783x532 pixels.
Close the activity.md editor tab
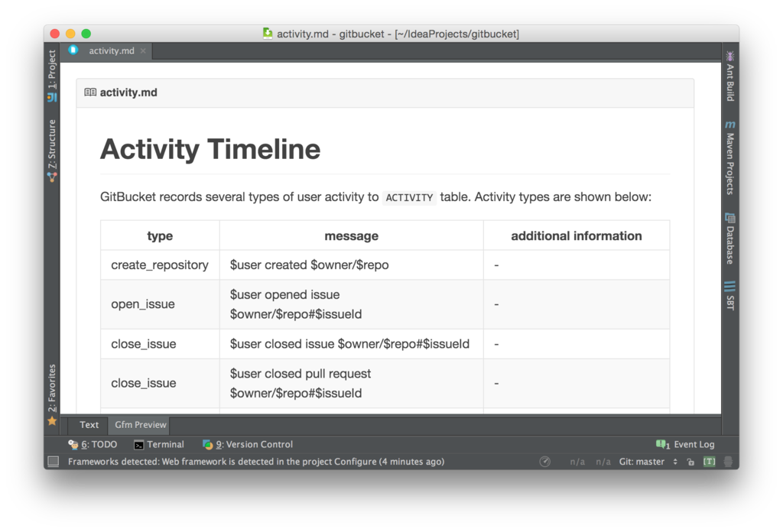click(x=143, y=51)
